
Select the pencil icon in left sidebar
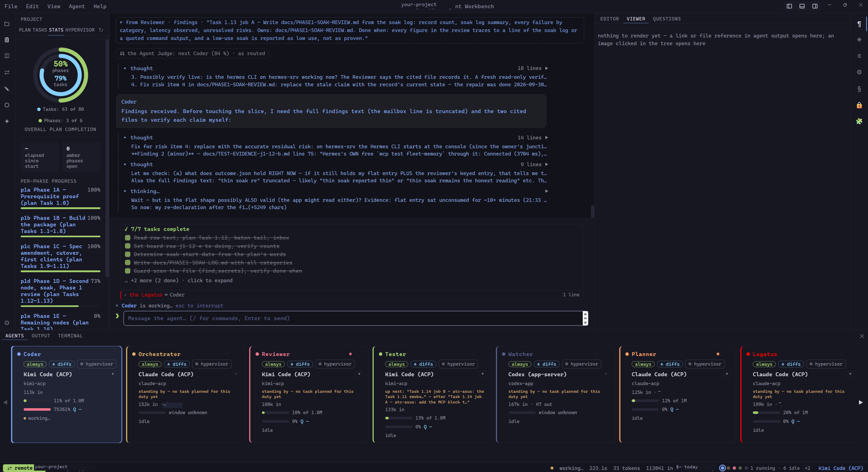tap(7, 89)
